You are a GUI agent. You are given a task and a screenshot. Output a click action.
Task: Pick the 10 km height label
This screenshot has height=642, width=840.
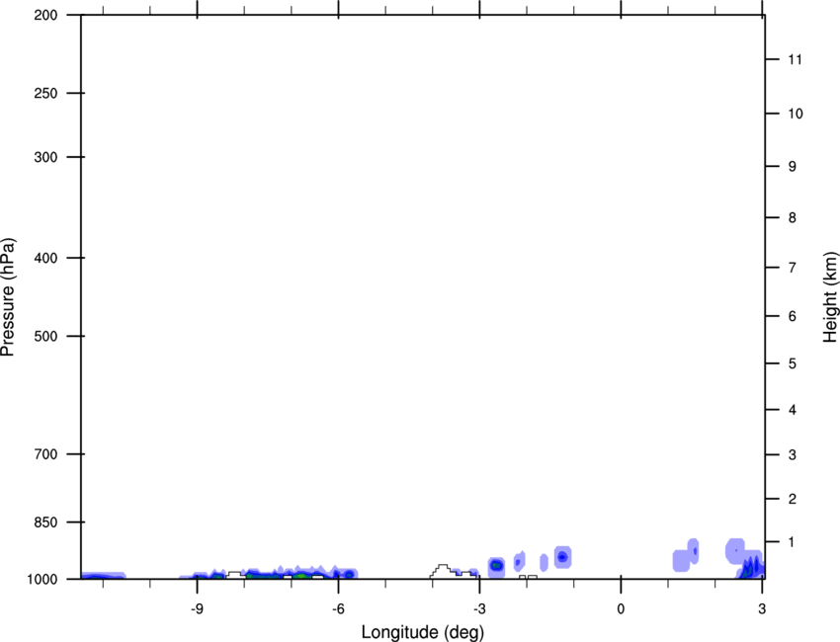pyautogui.click(x=796, y=114)
